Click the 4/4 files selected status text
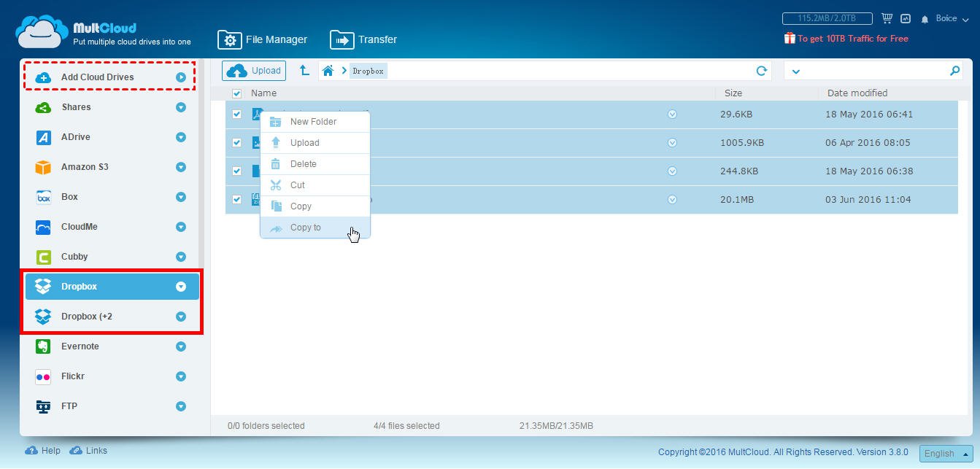The width and height of the screenshot is (980, 469). [x=406, y=426]
